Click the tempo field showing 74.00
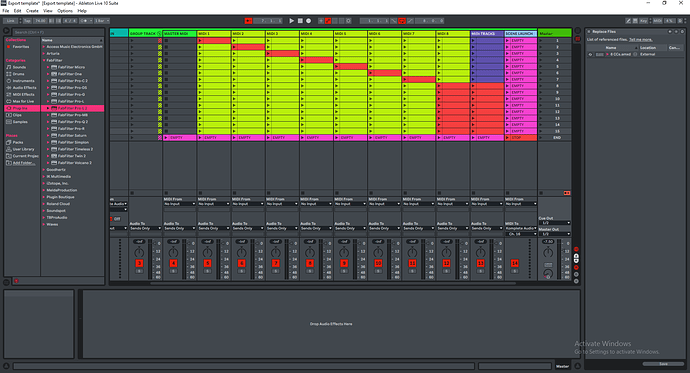Screen dimensions: 690x373 [x=40, y=21]
